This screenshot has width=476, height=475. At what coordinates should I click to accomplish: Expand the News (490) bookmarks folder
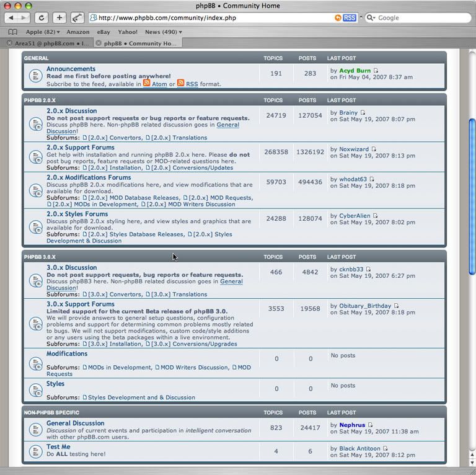click(164, 32)
